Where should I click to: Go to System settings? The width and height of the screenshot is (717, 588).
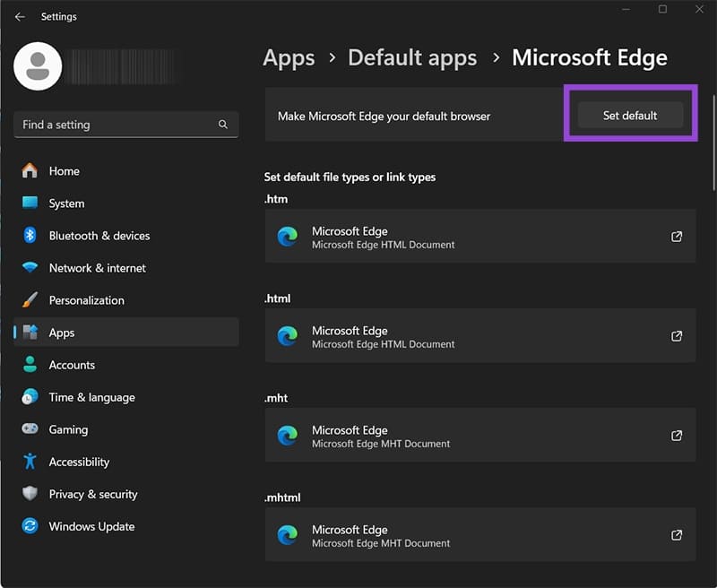[x=126, y=203]
